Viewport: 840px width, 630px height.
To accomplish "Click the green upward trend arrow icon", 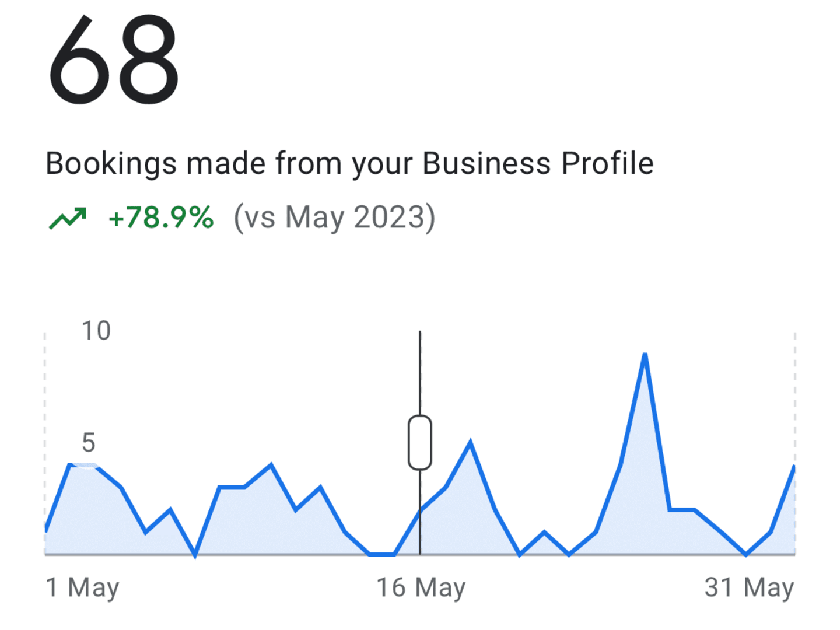I will tap(68, 218).
